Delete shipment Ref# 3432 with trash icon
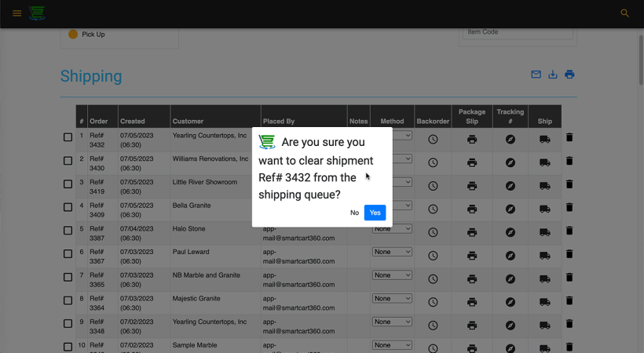644x353 pixels. pyautogui.click(x=569, y=137)
